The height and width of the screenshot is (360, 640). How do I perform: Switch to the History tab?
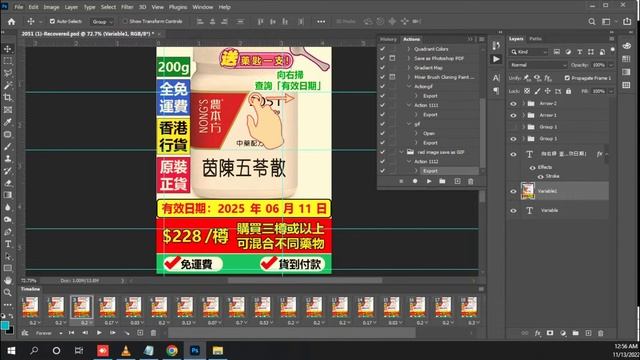[x=388, y=39]
